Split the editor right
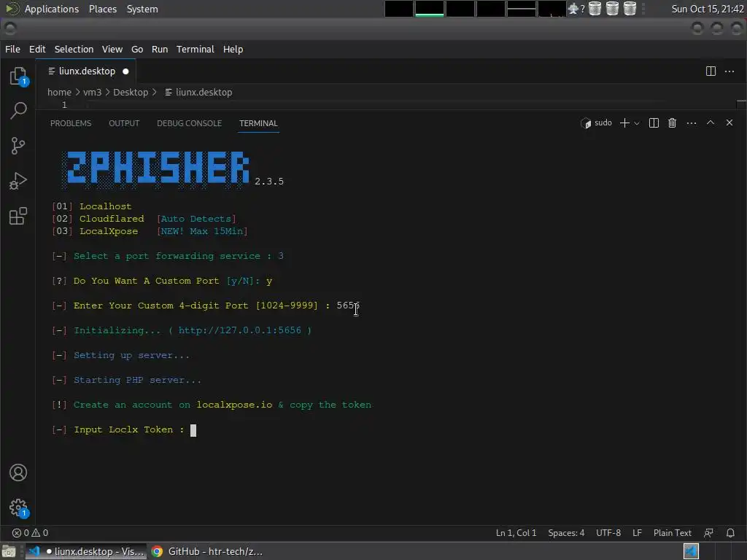The width and height of the screenshot is (747, 560). click(711, 71)
